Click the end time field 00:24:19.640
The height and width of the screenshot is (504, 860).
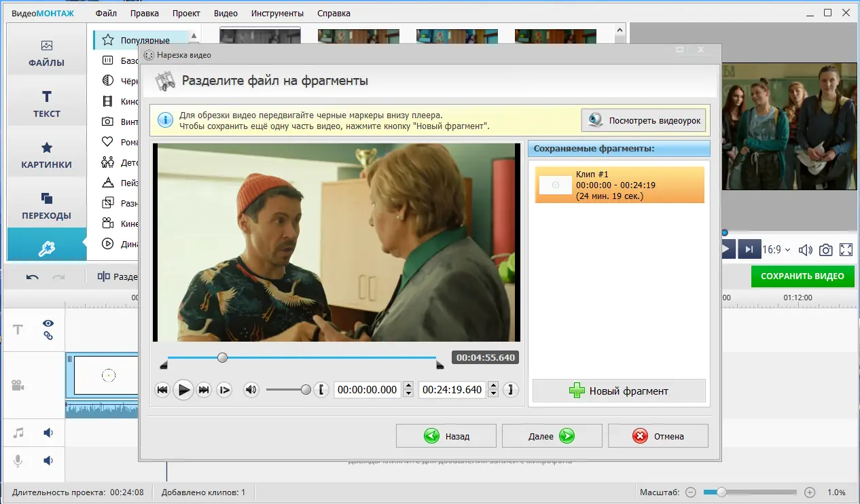(x=452, y=390)
